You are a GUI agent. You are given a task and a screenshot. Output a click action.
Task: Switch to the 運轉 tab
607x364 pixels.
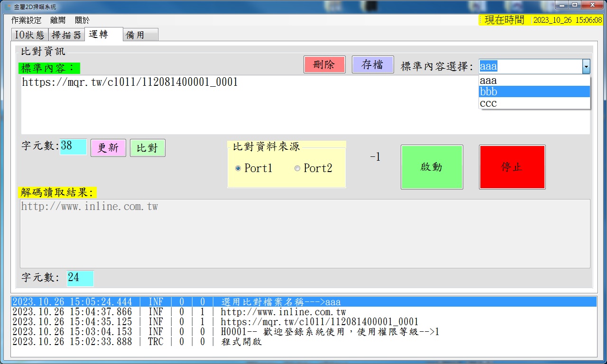pos(103,34)
